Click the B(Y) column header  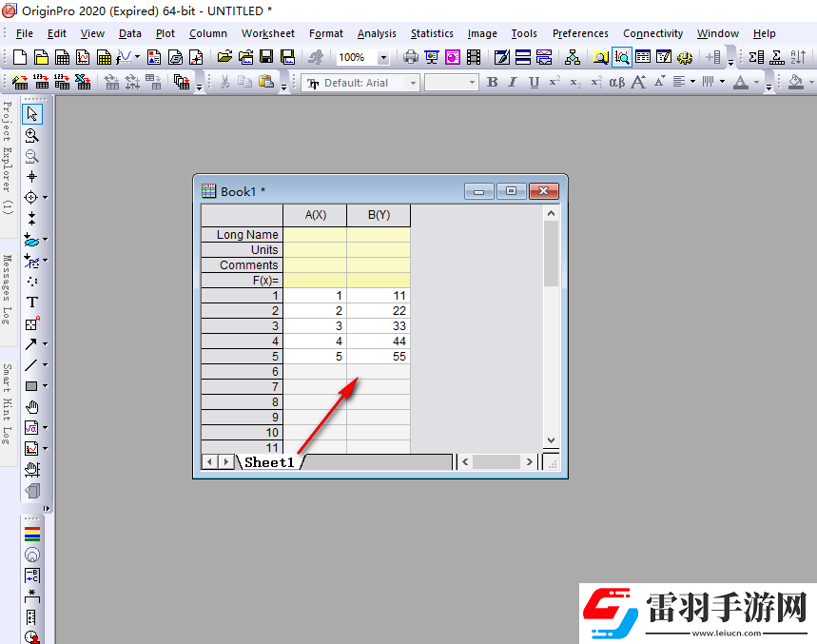379,215
